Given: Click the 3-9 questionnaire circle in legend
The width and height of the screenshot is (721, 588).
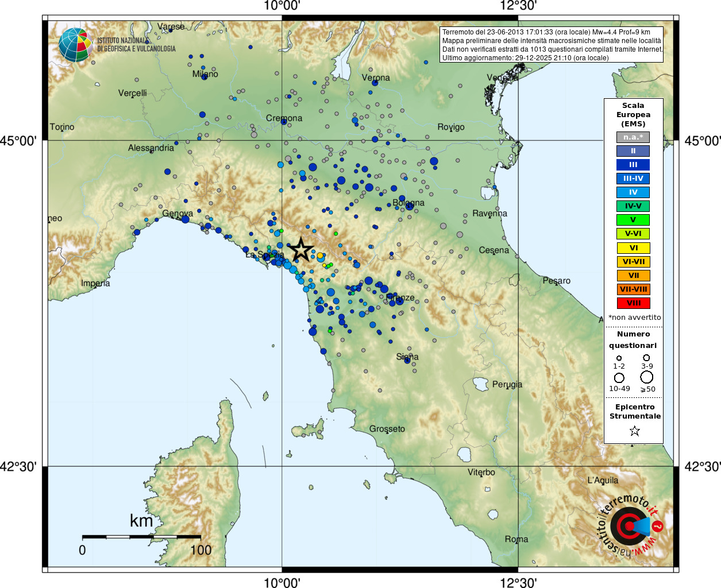Looking at the screenshot, I should point(646,357).
